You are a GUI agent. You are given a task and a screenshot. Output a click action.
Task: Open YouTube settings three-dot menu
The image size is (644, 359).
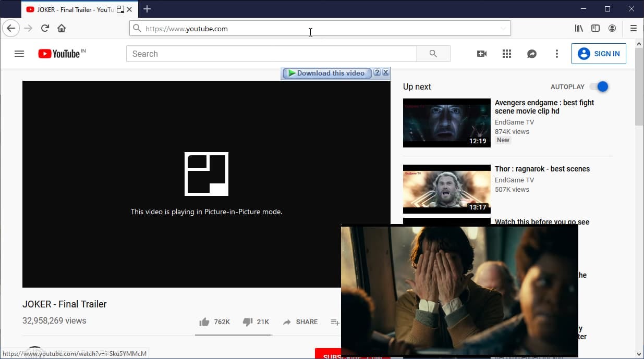pos(557,54)
